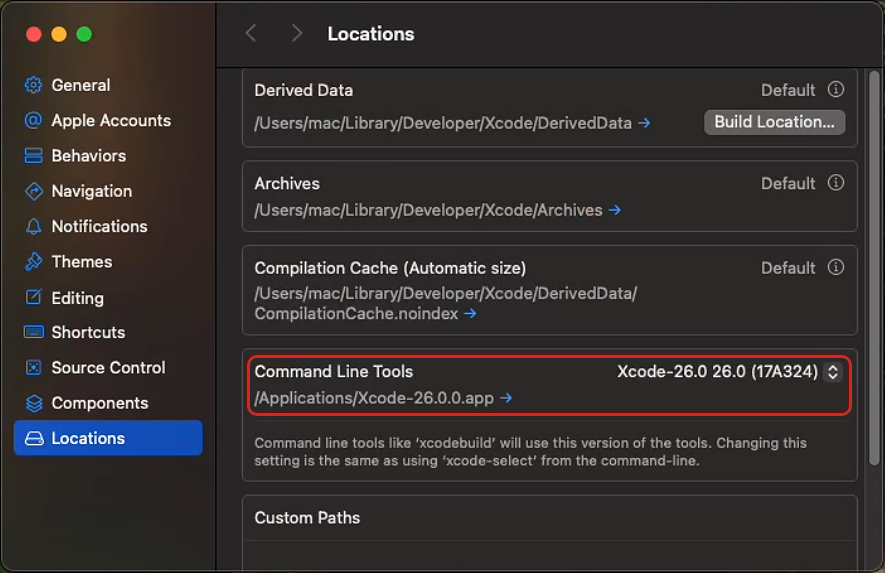Click the Archives Default label

point(788,183)
